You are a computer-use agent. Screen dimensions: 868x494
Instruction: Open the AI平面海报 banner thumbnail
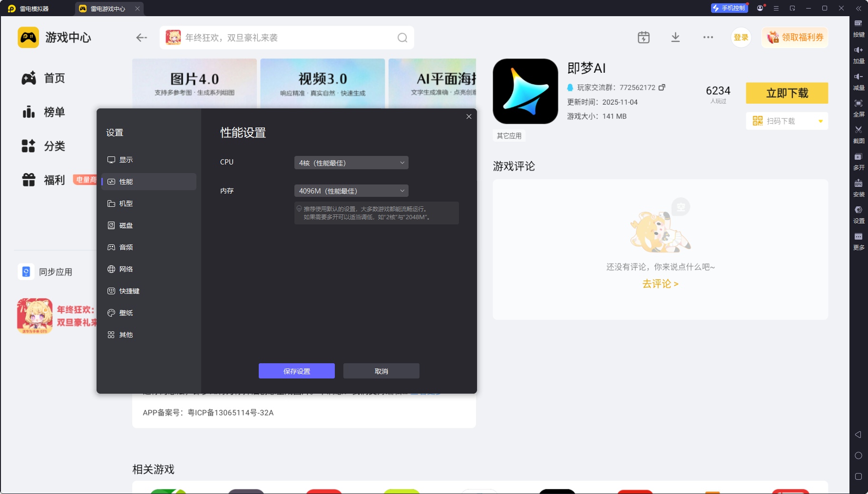tap(432, 84)
